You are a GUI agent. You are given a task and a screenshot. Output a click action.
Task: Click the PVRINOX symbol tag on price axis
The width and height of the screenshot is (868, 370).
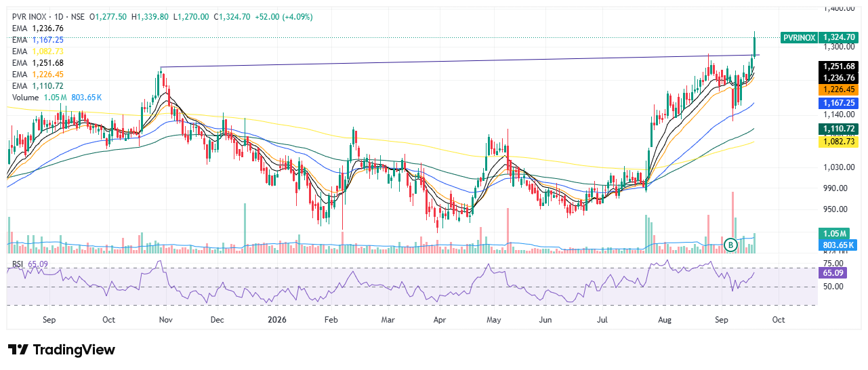pyautogui.click(x=799, y=38)
